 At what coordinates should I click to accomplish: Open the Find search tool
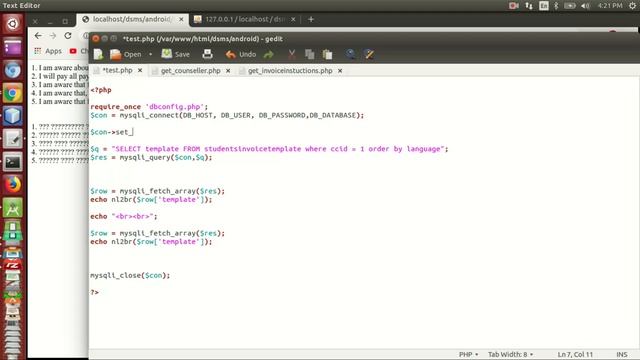pos(350,54)
